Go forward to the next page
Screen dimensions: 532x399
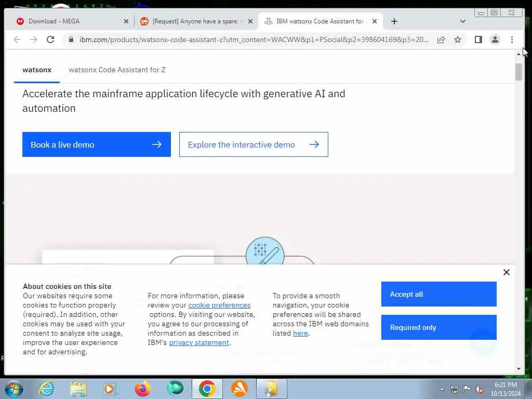pos(34,39)
